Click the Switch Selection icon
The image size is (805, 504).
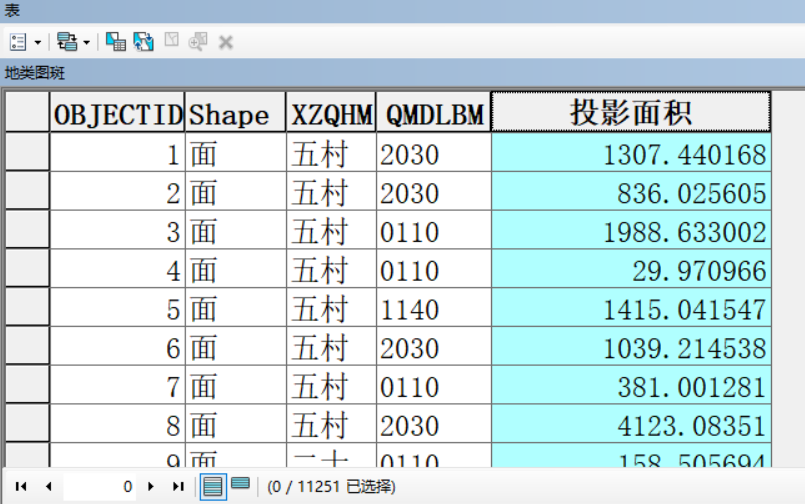[x=143, y=42]
